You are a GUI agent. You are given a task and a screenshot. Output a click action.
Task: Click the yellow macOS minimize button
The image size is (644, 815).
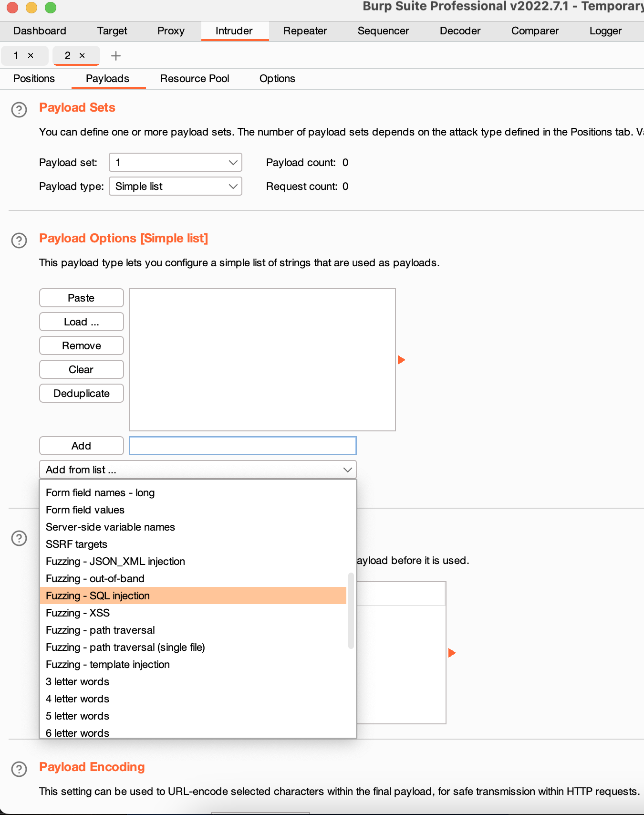click(31, 7)
